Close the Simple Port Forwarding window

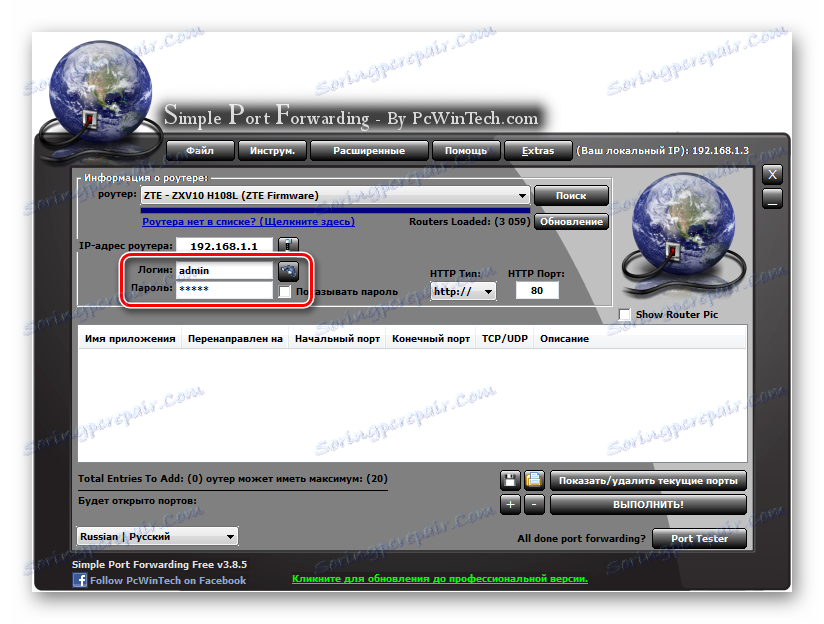[x=772, y=175]
